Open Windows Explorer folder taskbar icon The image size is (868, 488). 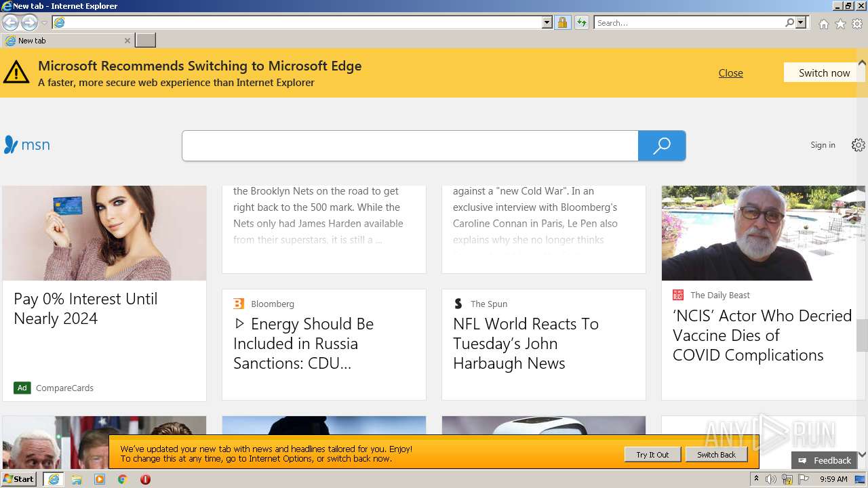coord(77,479)
